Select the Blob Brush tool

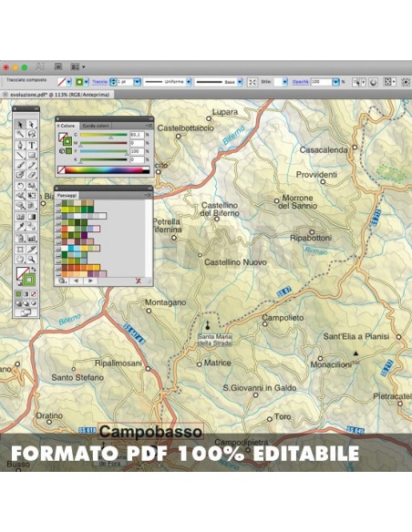tap(20, 174)
